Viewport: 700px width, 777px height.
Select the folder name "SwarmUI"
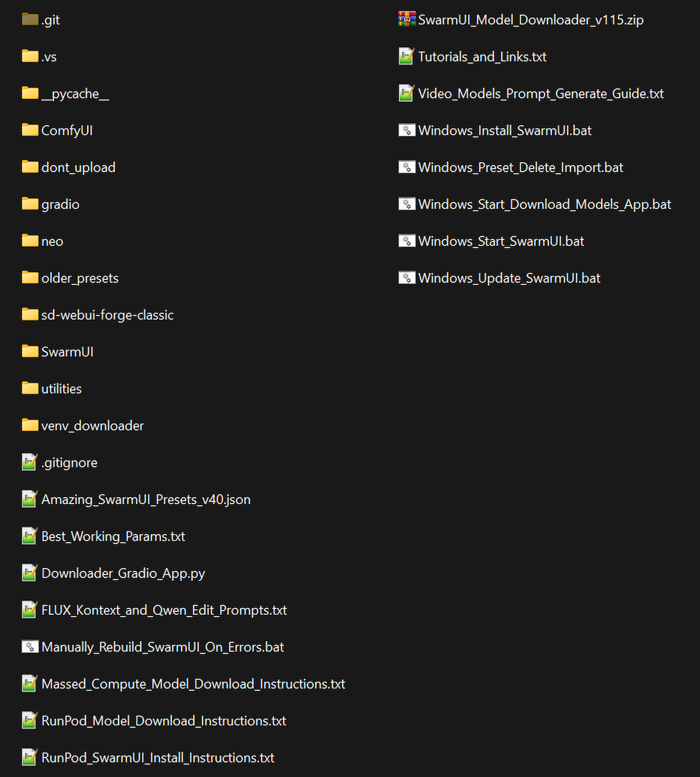point(67,352)
